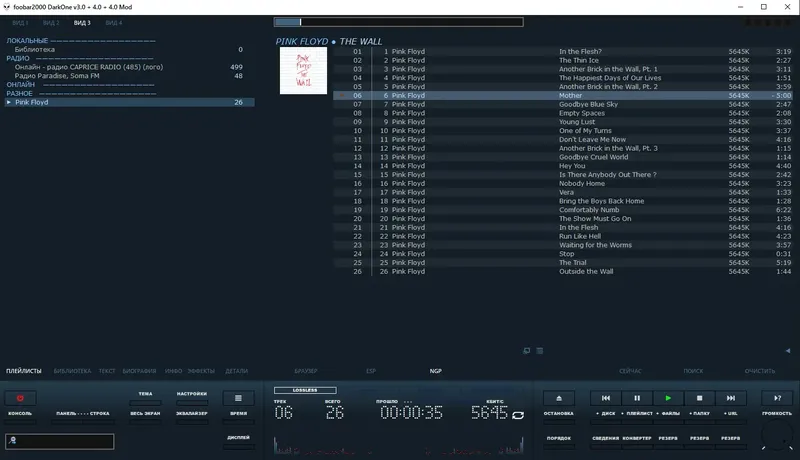The image size is (800, 460).
Task: Click ОЧИСТИТЬ to clear the playlist
Action: (760, 371)
